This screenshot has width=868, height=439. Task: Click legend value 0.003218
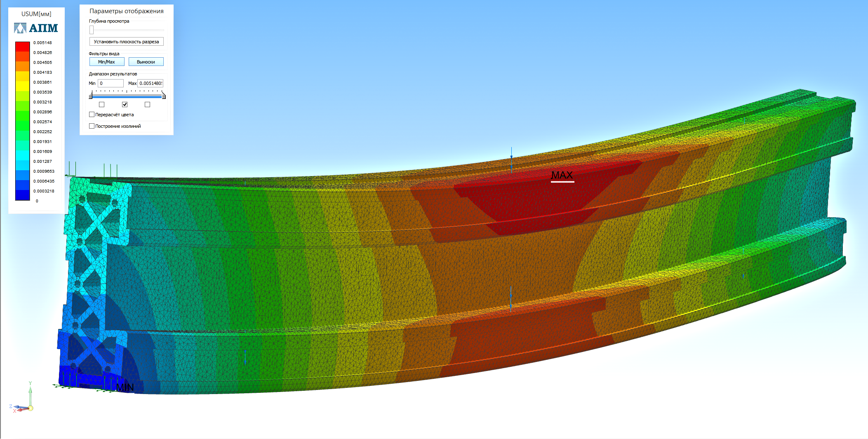42,102
